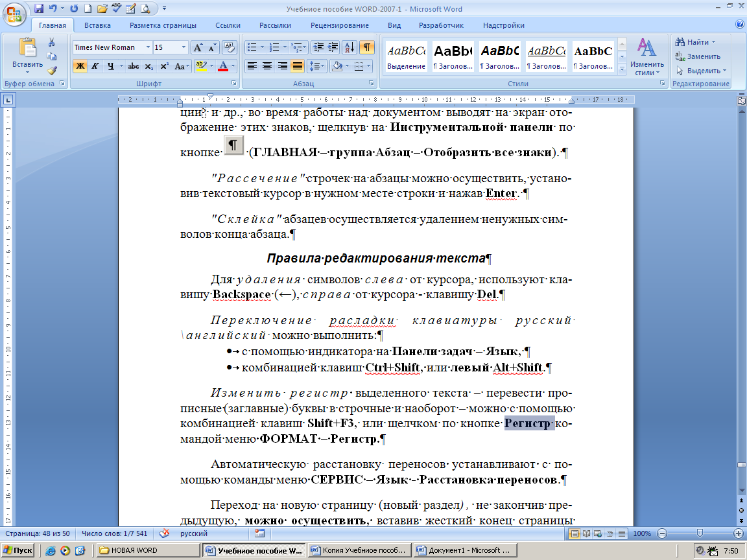Click the vertical scrollbar thumb
Image resolution: width=747 pixels, height=560 pixels.
click(741, 465)
